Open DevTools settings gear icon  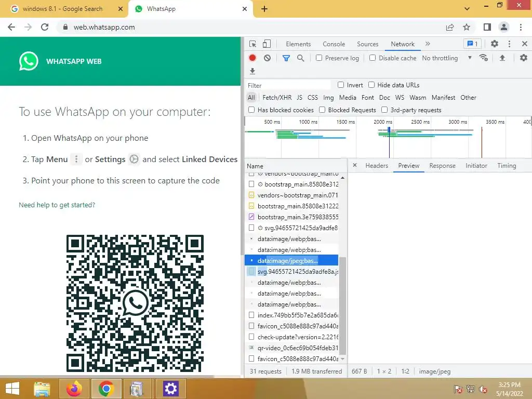pyautogui.click(x=495, y=44)
